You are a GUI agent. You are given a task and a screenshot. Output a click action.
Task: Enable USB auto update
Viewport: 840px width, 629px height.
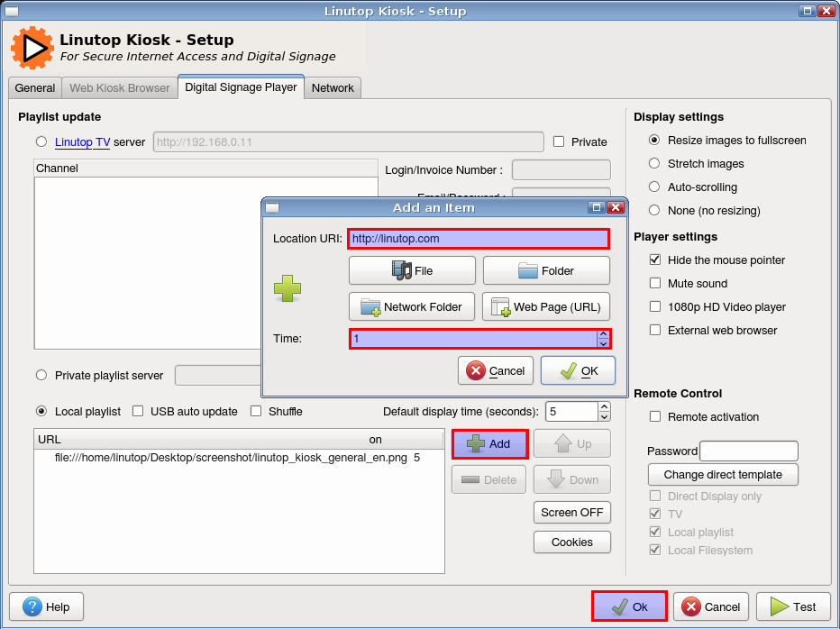tap(138, 411)
